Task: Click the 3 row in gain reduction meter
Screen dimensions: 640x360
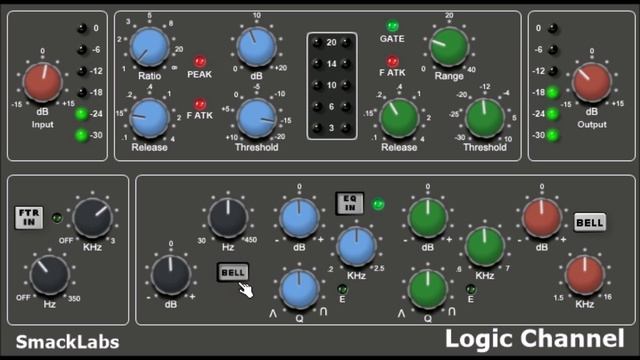Action: click(331, 128)
